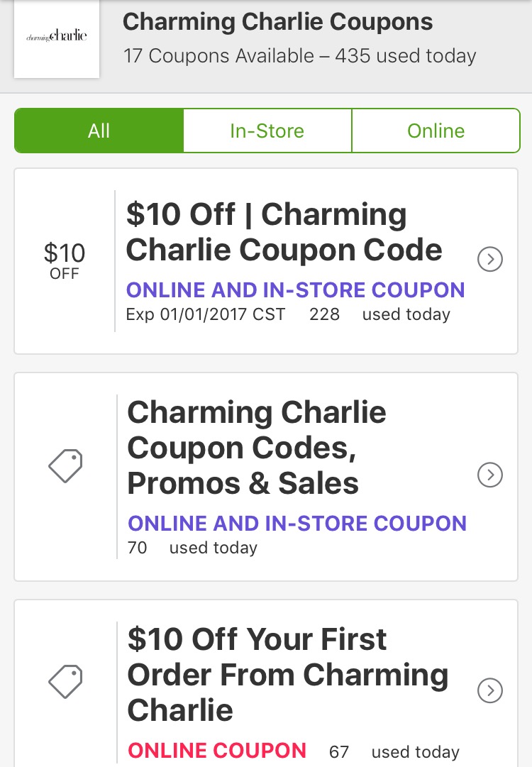
Task: Click the tag icon beside Promos & Sales
Action: point(65,465)
